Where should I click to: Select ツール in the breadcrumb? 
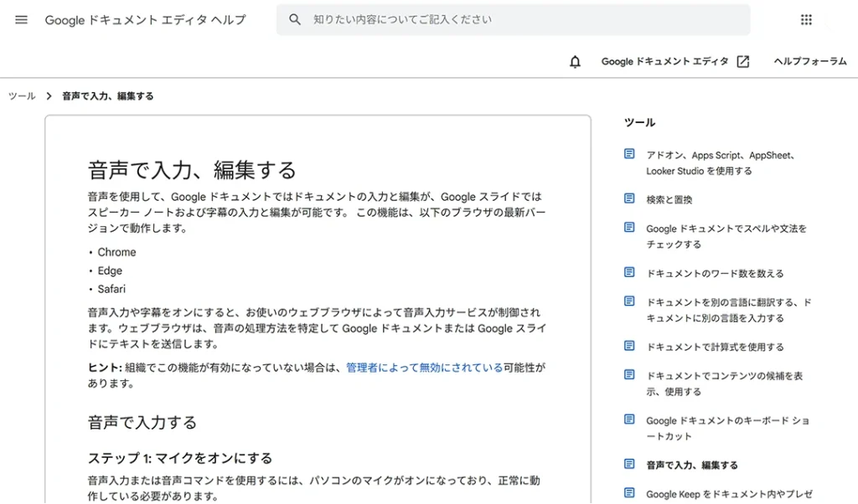(20, 95)
